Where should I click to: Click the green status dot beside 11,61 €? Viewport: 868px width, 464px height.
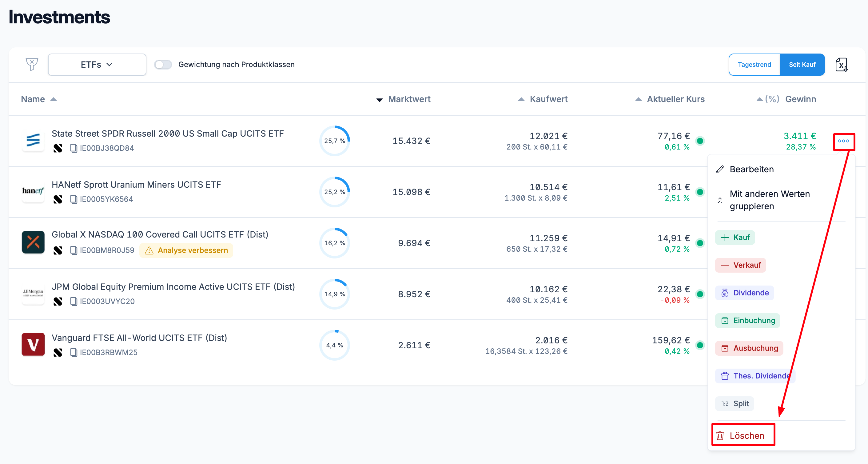(x=700, y=192)
